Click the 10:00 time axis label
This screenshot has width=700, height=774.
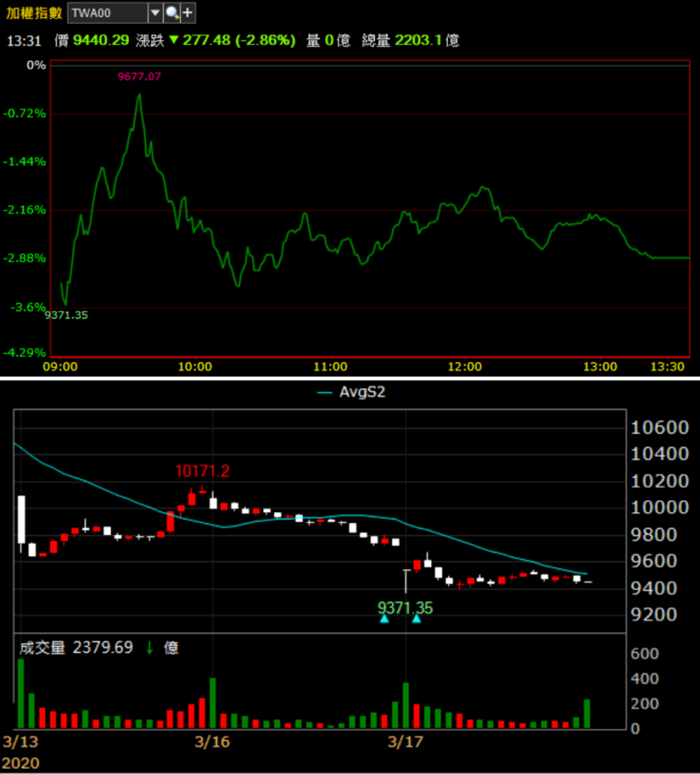(x=195, y=367)
